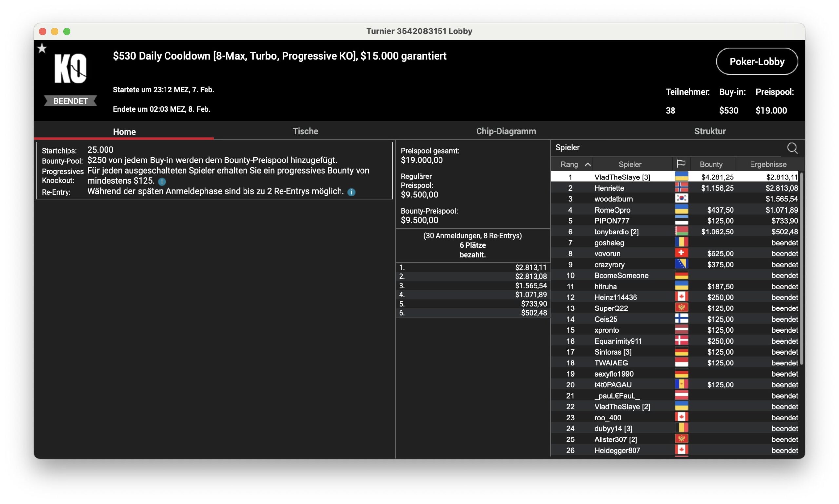Click the KO tournament logo
The height and width of the screenshot is (504, 839).
pos(70,68)
